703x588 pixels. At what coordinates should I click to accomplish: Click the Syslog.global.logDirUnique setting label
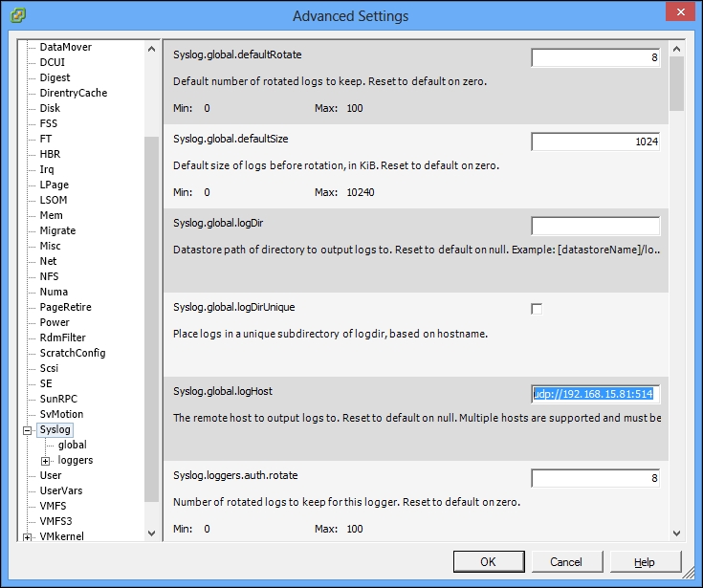point(234,307)
